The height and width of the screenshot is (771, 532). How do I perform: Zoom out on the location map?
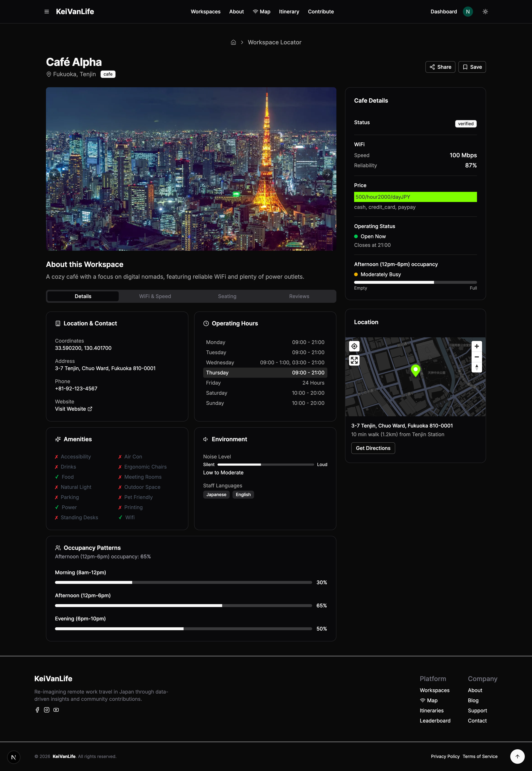pyautogui.click(x=477, y=357)
